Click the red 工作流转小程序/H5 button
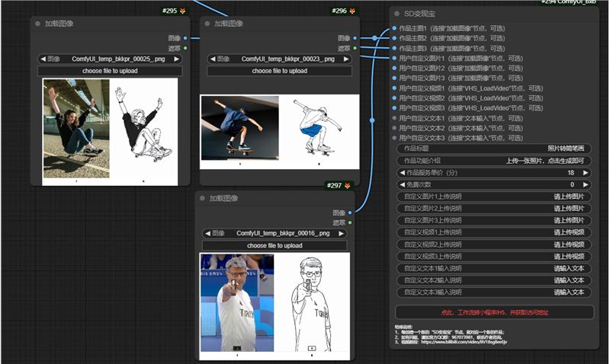 pyautogui.click(x=494, y=312)
